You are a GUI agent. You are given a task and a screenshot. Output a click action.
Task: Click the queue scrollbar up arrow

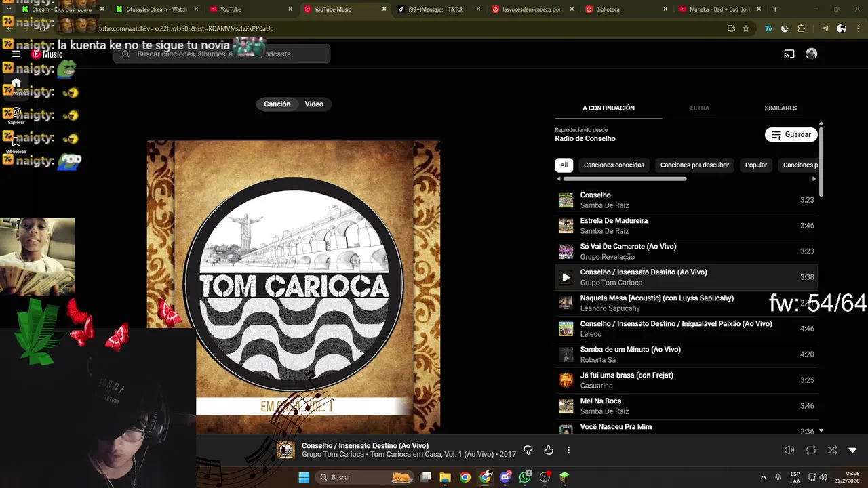821,123
